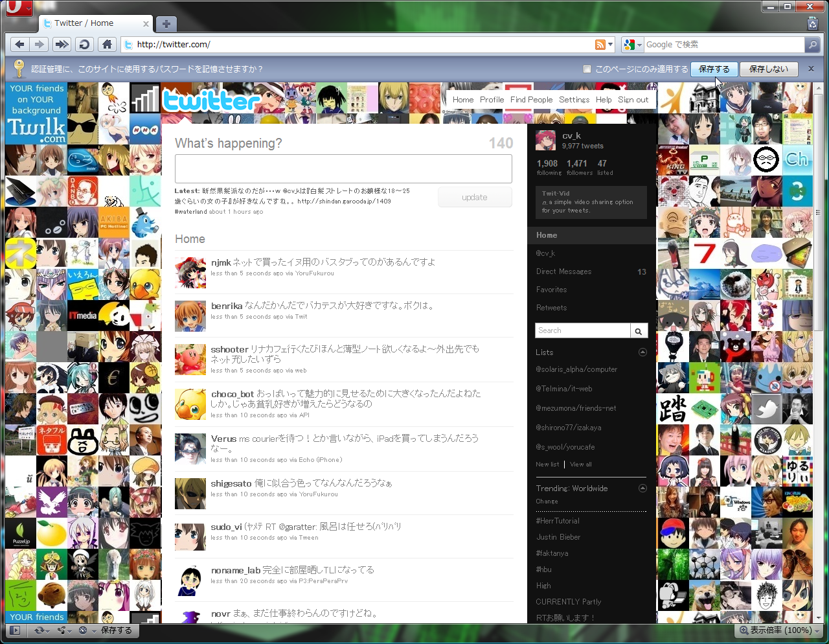Click 保存する button to save password
Viewport: 829px width, 644px height.
point(714,69)
